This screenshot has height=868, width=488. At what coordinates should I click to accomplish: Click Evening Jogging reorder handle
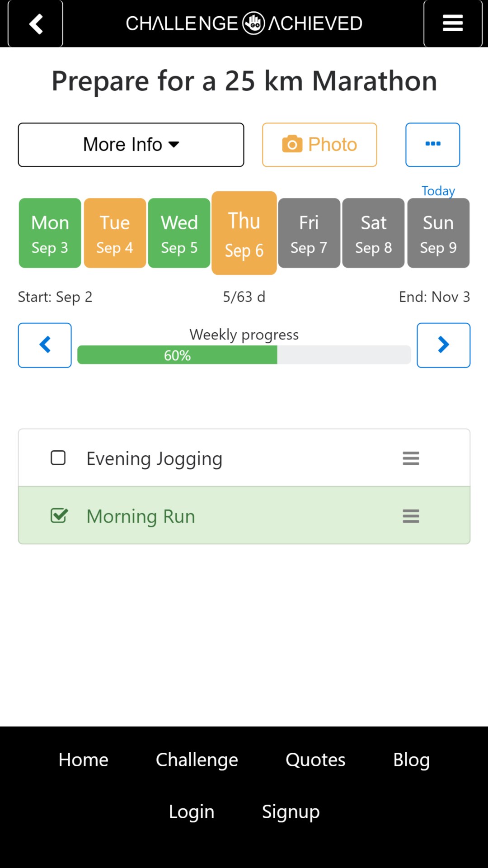coord(411,458)
